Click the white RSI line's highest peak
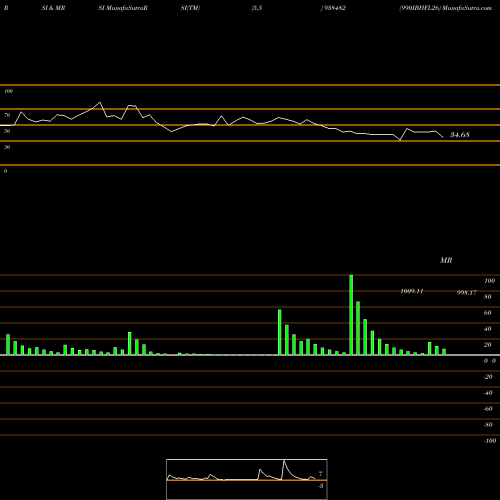Viewport: 500px width, 500px height. coord(100,102)
